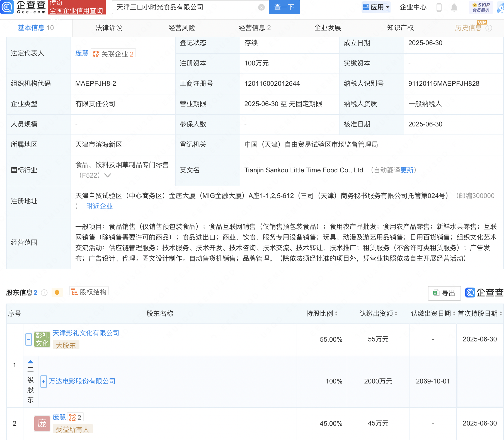504x440 pixels.
Task: Click 关联企业 2 tag beside 庞慧
Action: coord(113,54)
